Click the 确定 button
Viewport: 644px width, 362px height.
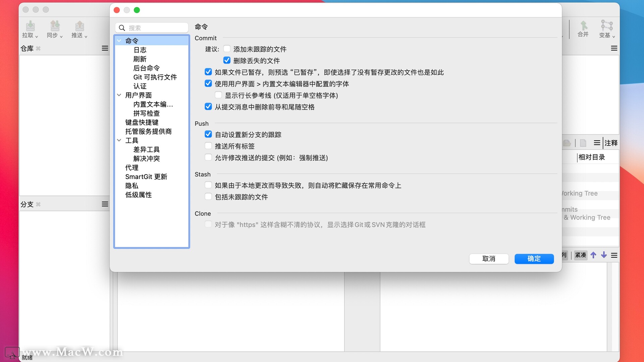pos(534,259)
